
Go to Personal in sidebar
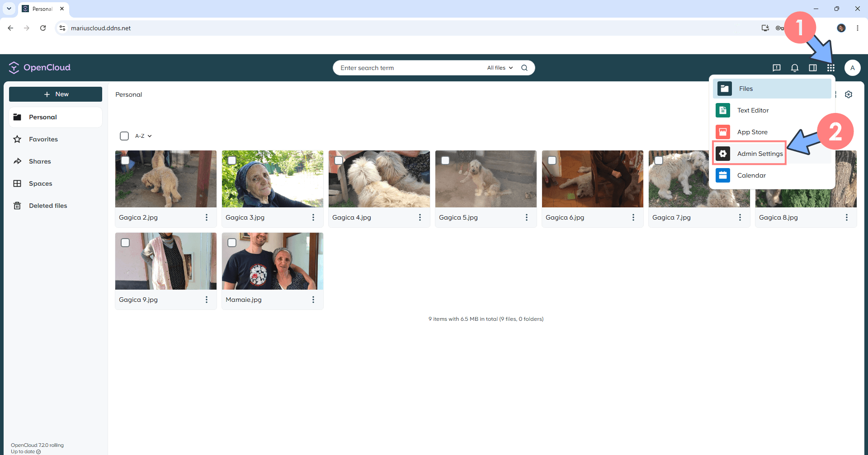click(56, 117)
